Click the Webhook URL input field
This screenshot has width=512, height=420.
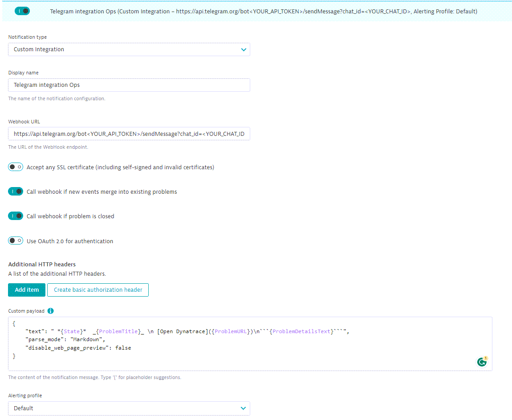pyautogui.click(x=129, y=134)
